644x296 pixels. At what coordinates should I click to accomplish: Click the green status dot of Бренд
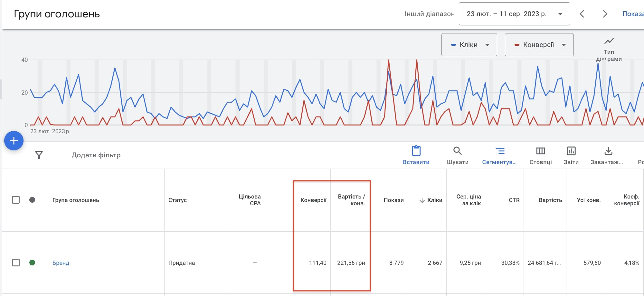(32, 263)
